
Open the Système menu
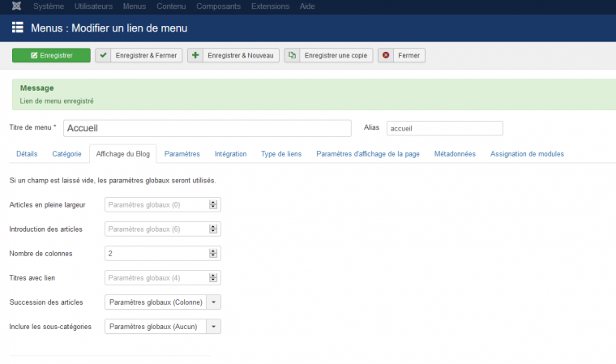coord(49,6)
